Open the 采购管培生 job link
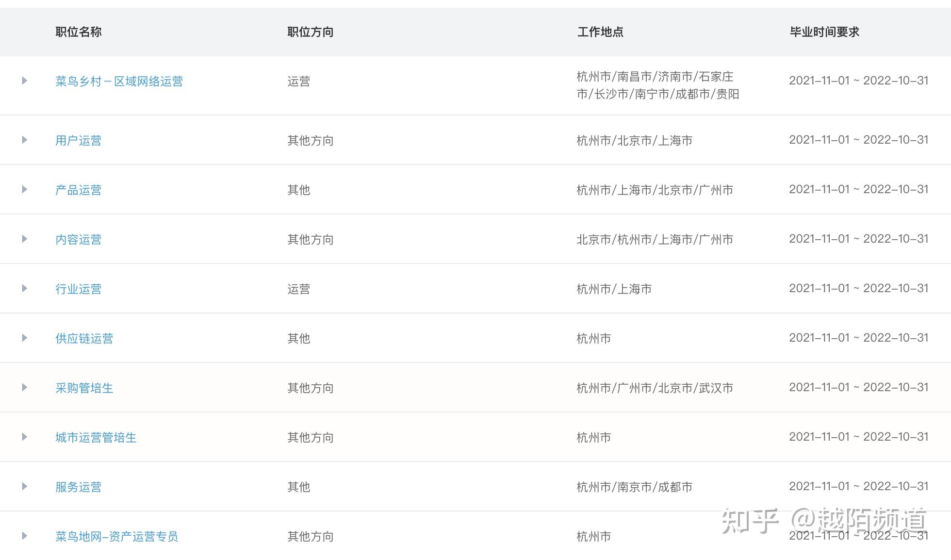Screen dimensions: 951x560 (x=84, y=388)
